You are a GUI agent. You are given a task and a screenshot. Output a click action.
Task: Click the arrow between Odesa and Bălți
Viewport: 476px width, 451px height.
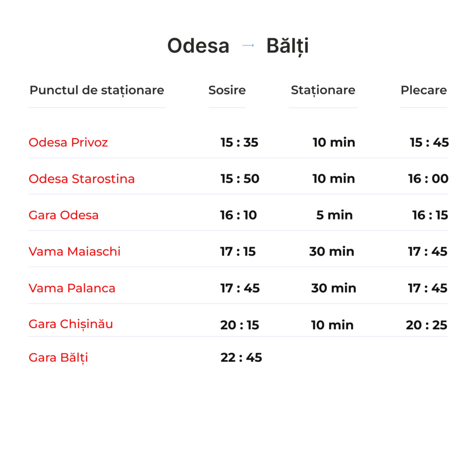(248, 46)
